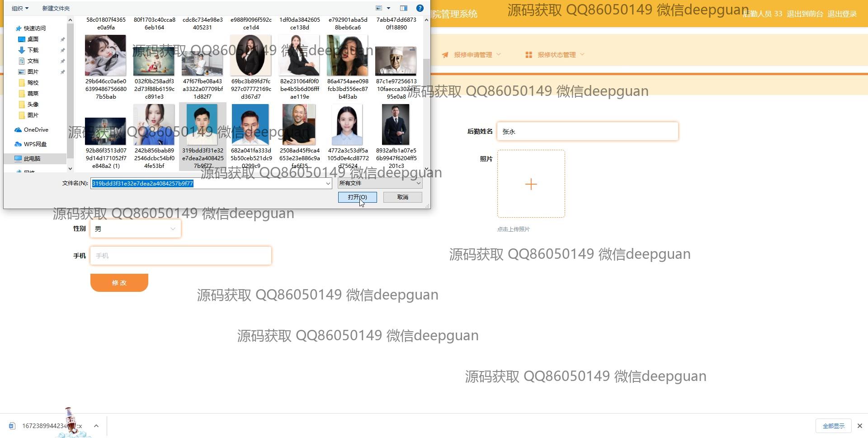This screenshot has width=868, height=438.
Task: Open the 组织 menu
Action: [20, 8]
